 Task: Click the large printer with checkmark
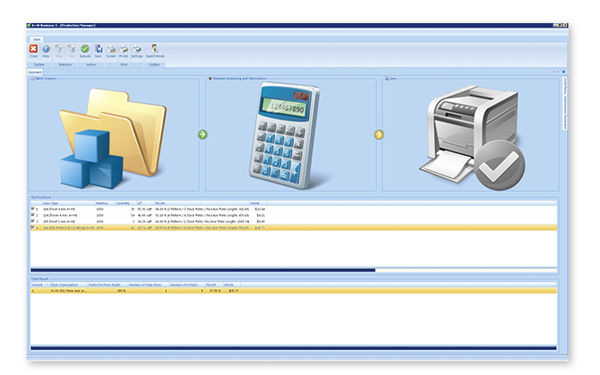(473, 138)
